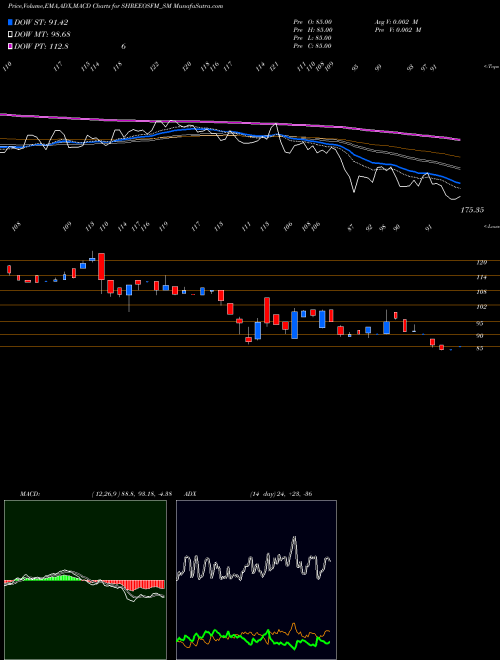Select the 'DOW PT: 112.8' legend text

[x=41, y=46]
